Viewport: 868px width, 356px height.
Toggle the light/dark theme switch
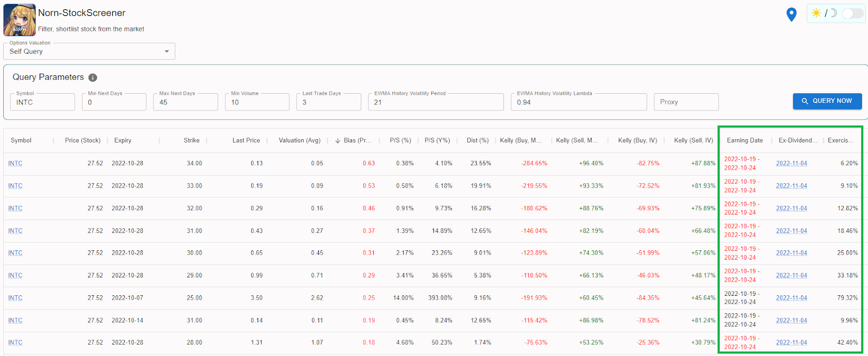tap(853, 13)
